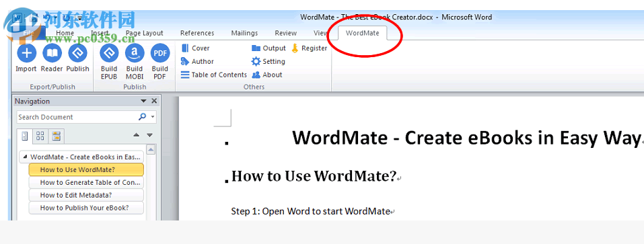Switch to the WordMate tab
Viewport: 644px width, 244px height.
pyautogui.click(x=362, y=33)
